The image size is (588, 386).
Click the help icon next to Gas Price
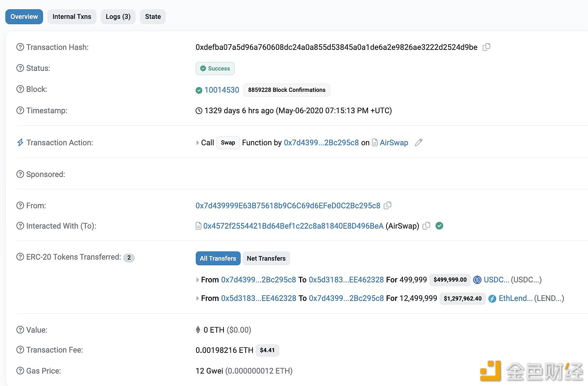20,371
